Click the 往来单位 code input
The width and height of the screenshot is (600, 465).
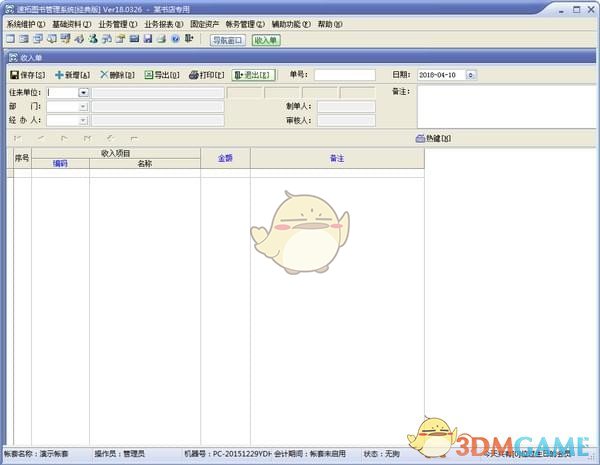(x=63, y=93)
